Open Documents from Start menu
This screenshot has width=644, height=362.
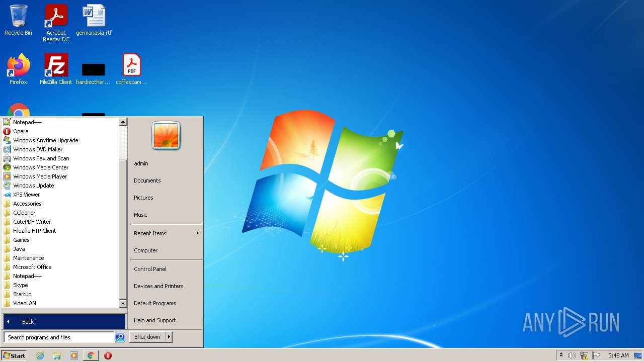click(166, 180)
